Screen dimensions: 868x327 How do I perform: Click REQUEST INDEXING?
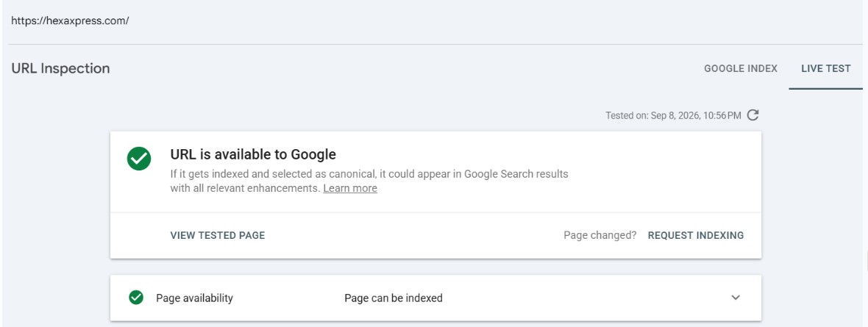tap(696, 235)
